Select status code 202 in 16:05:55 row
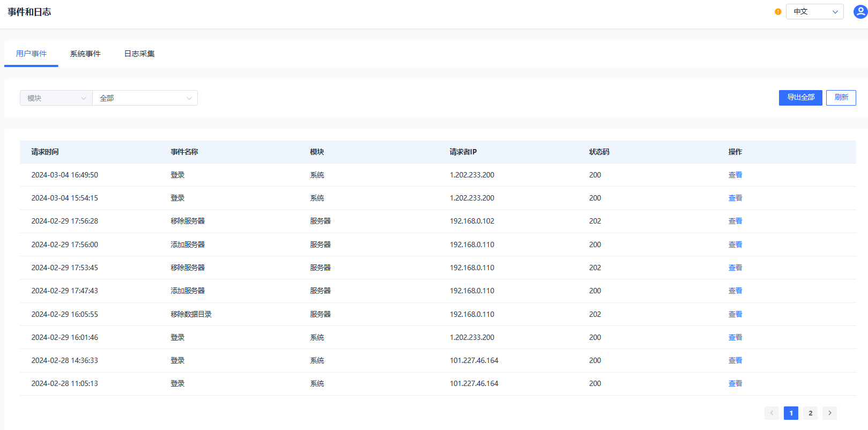The height and width of the screenshot is (430, 868). [595, 314]
